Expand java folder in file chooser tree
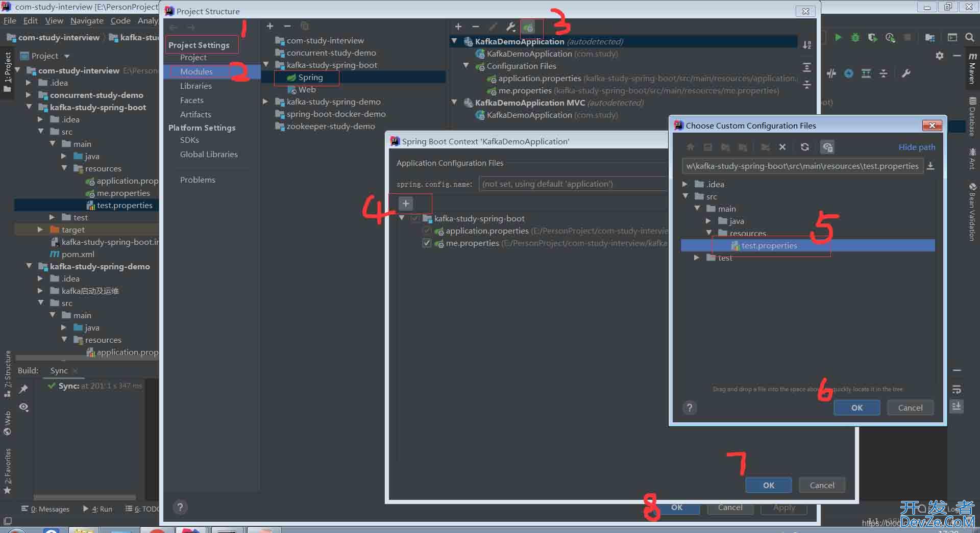This screenshot has width=980, height=533. click(708, 221)
